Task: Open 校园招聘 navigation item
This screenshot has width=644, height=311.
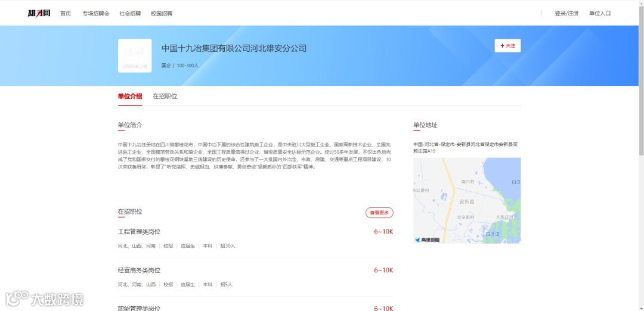Action: [x=162, y=14]
